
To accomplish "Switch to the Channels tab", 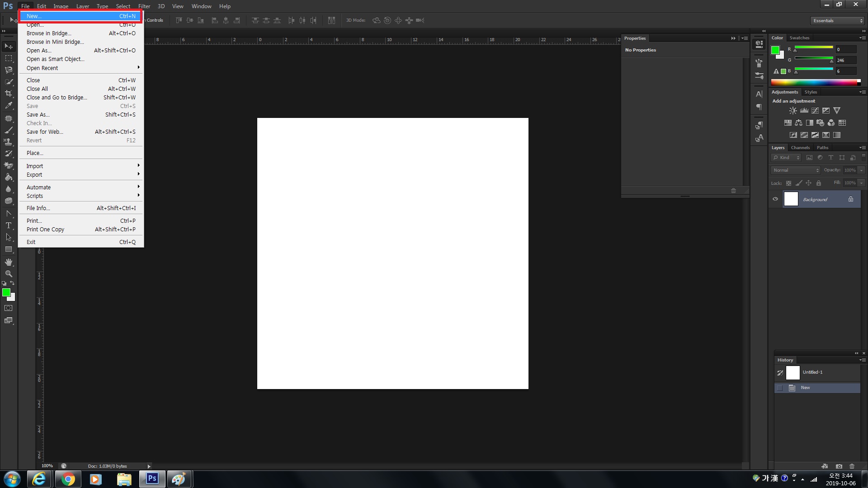I will (800, 148).
